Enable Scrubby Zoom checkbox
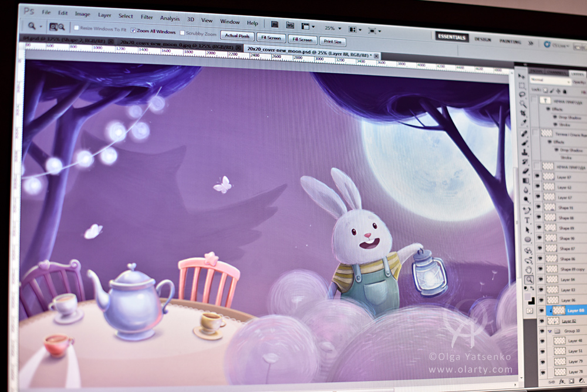Image resolution: width=587 pixels, height=392 pixels. point(183,33)
